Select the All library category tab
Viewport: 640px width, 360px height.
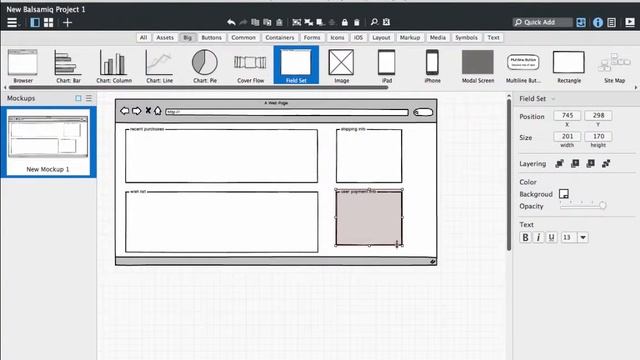tap(143, 38)
